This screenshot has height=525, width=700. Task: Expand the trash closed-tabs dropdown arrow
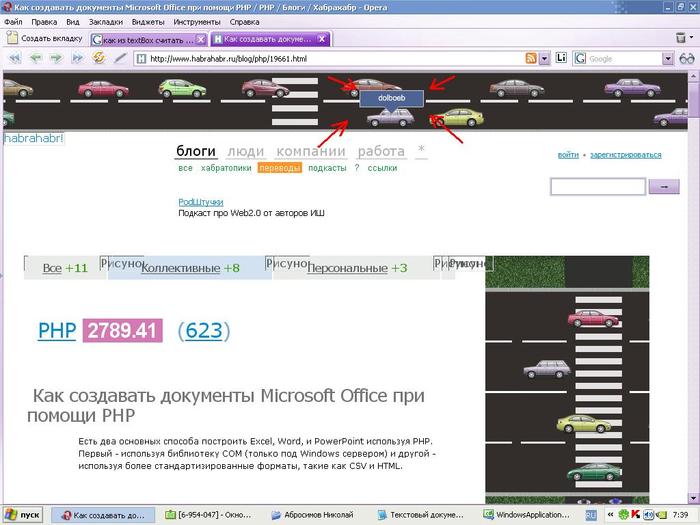pos(692,38)
